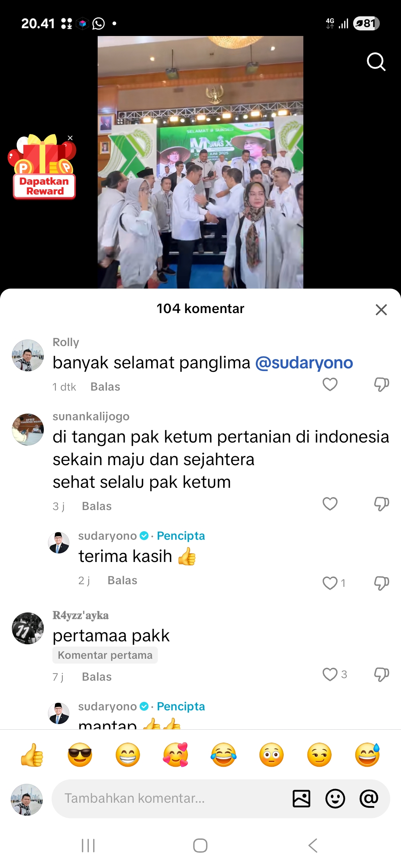Like Rolly's comment with heart icon
401x868 pixels.
(330, 385)
